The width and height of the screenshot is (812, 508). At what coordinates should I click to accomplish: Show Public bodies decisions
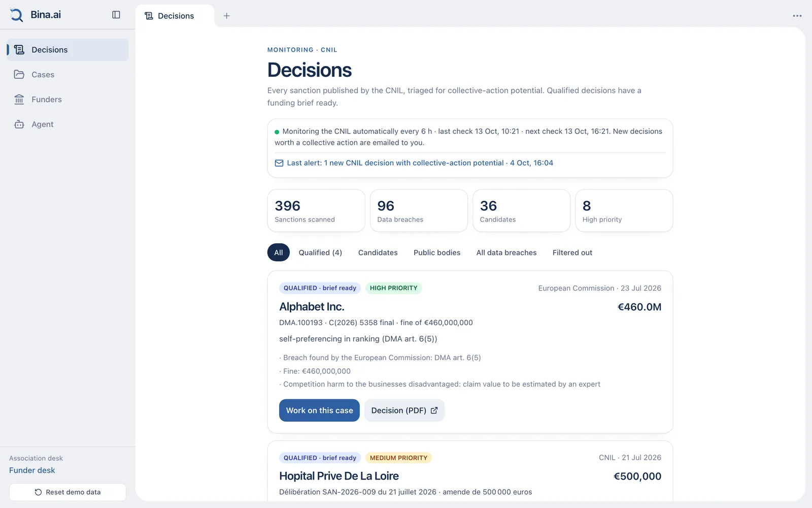pyautogui.click(x=437, y=252)
